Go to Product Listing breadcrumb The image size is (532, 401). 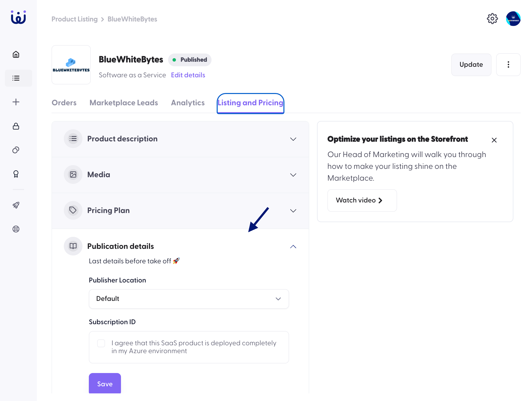pyautogui.click(x=75, y=19)
